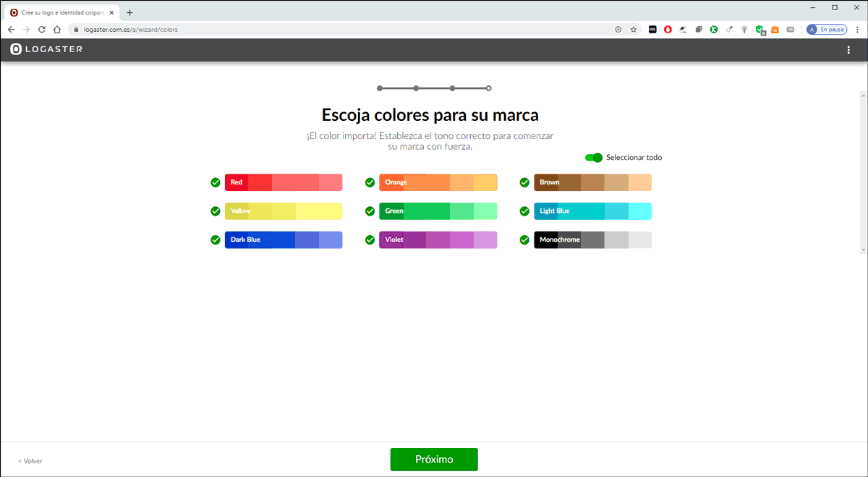The image size is (868, 477).
Task: Uncheck the Dark Blue color checkmark
Action: [x=215, y=240]
